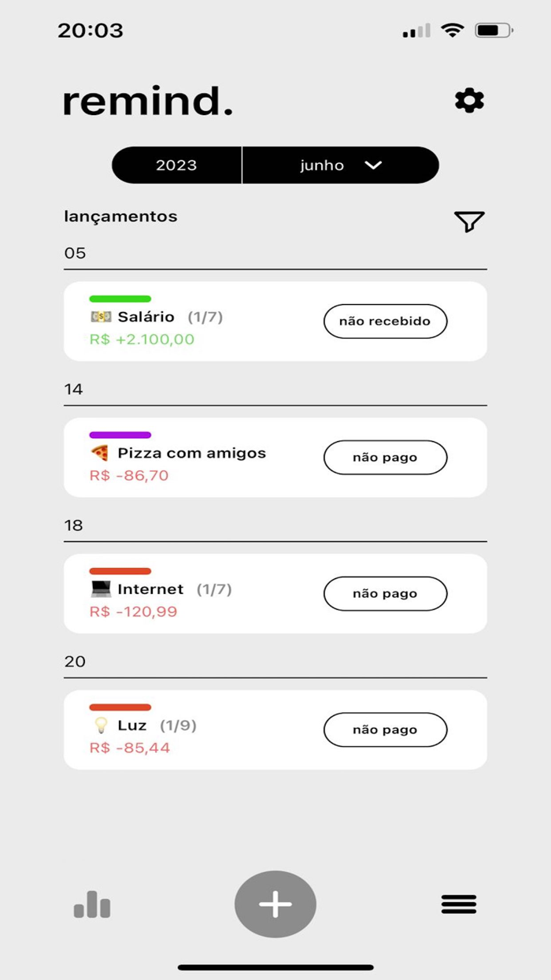Image resolution: width=551 pixels, height=980 pixels.
Task: Click the remind. app title
Action: click(x=148, y=100)
